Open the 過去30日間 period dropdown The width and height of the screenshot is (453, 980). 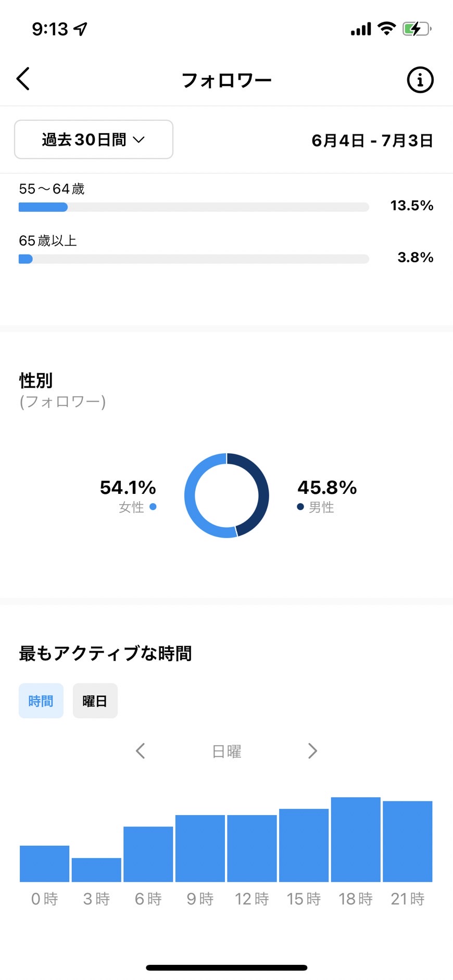point(94,139)
